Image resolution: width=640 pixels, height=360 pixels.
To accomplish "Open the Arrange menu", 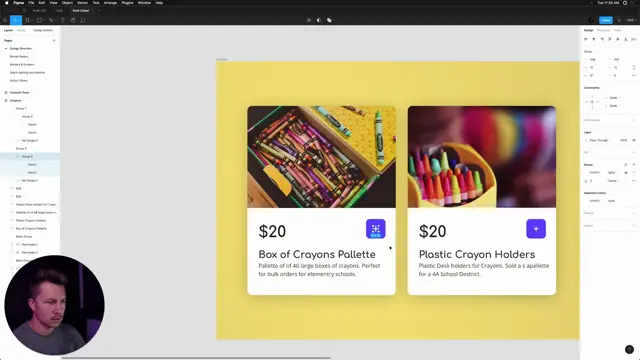I will pos(110,2).
